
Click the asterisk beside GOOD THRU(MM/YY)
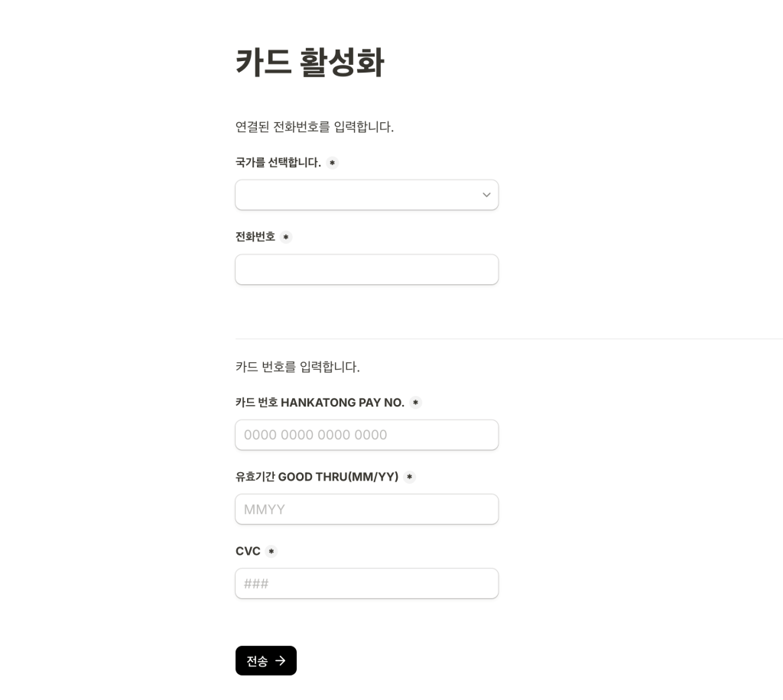click(409, 477)
